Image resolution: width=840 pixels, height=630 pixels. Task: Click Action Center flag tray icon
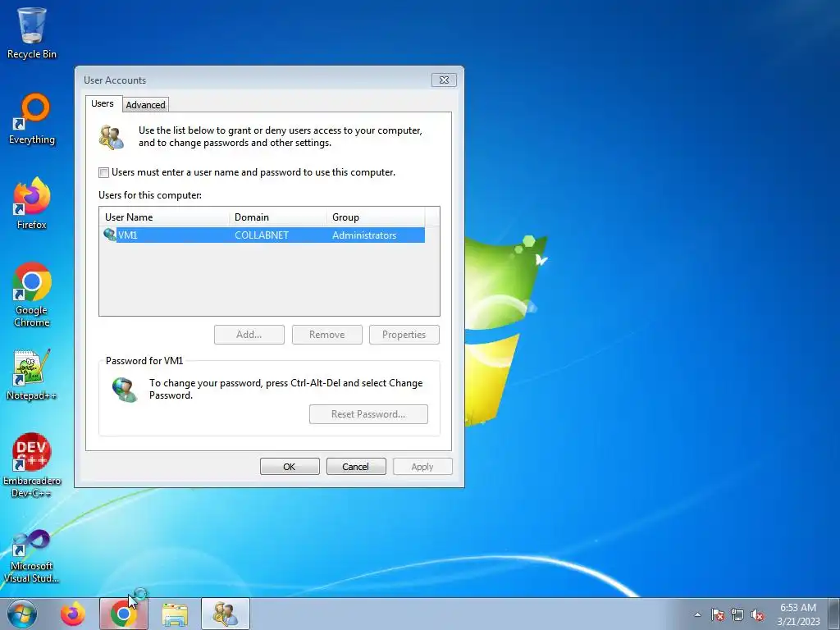[718, 614]
